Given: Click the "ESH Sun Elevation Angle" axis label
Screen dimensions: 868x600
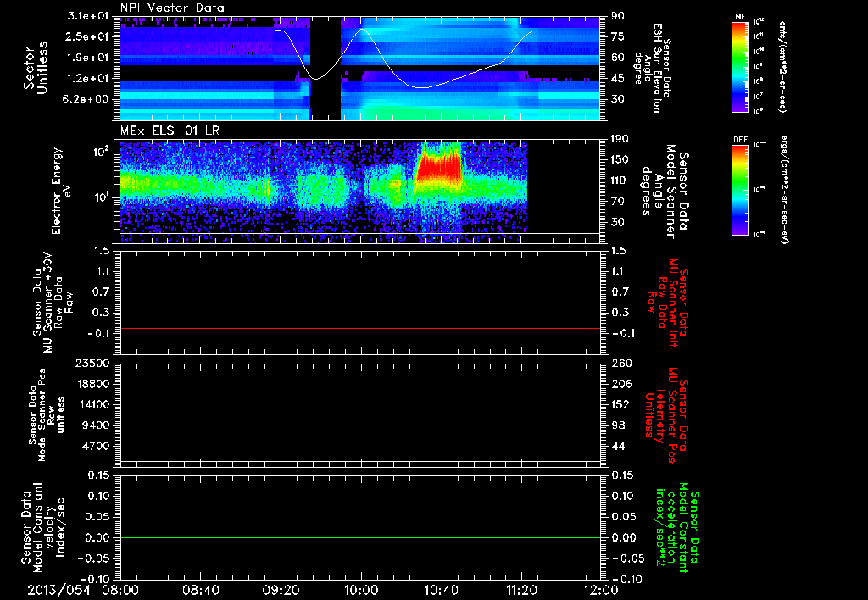Looking at the screenshot, I should point(652,68).
